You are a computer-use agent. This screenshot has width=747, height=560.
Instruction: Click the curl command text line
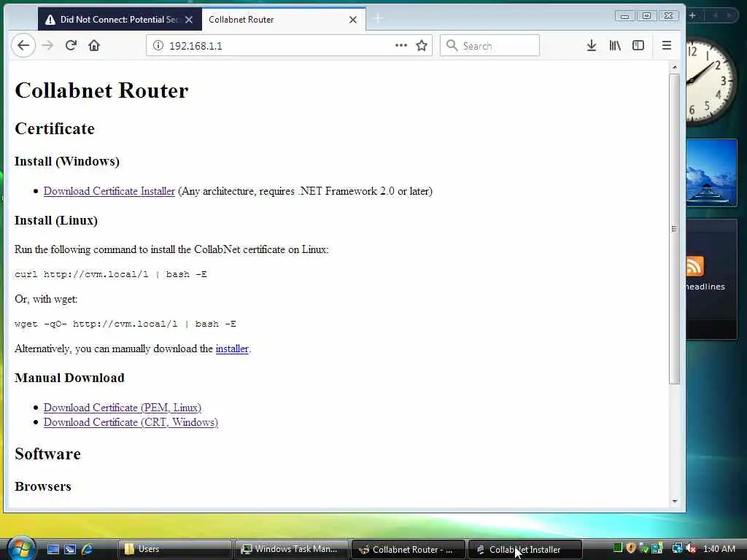click(x=111, y=274)
